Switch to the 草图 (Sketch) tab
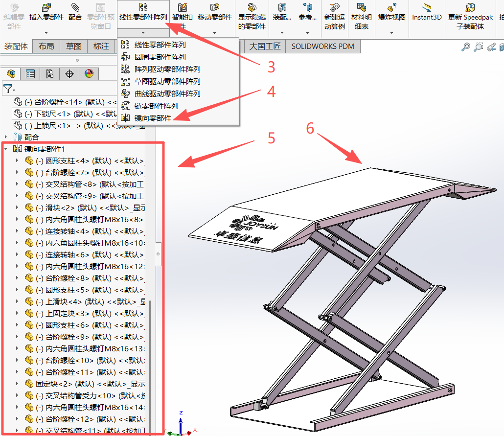The height and width of the screenshot is (436, 504). click(x=74, y=46)
